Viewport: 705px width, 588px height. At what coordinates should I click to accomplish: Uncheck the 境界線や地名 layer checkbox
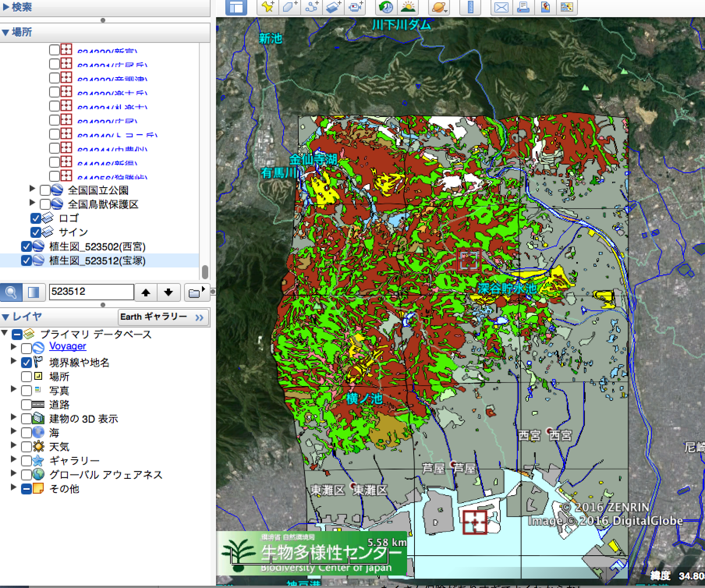tap(27, 363)
